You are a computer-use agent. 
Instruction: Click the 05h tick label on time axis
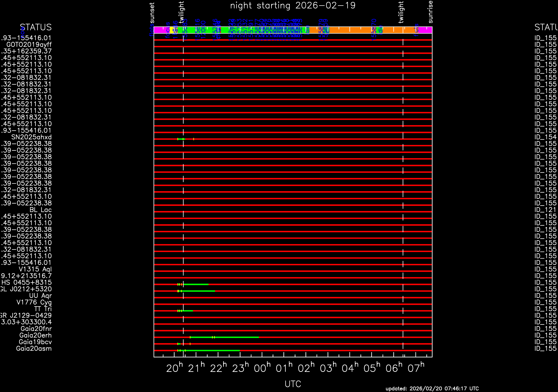(372, 368)
